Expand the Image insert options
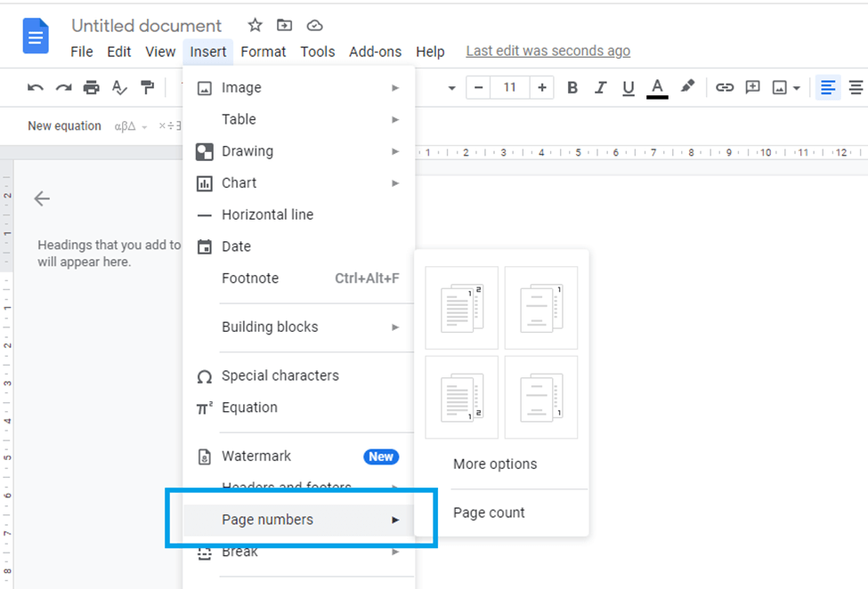Screen dimensions: 868x589 click(395, 87)
